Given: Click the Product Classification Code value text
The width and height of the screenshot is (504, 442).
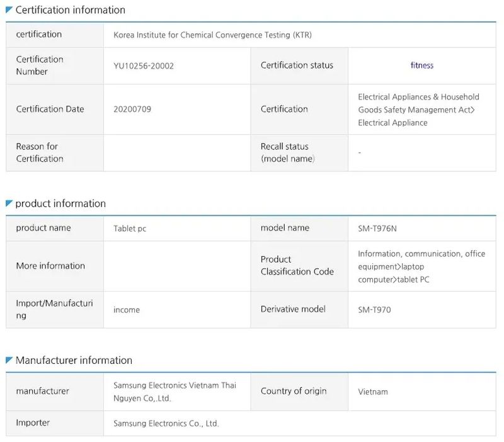Looking at the screenshot, I should click(421, 266).
